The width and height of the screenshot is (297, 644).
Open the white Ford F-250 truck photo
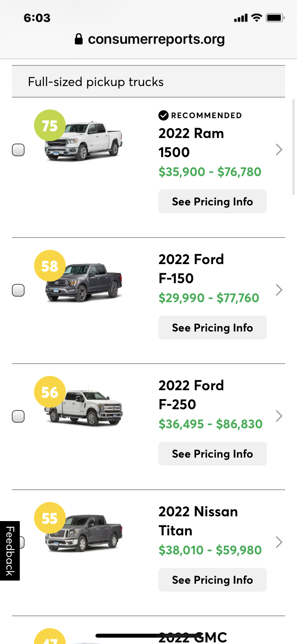[x=84, y=407]
